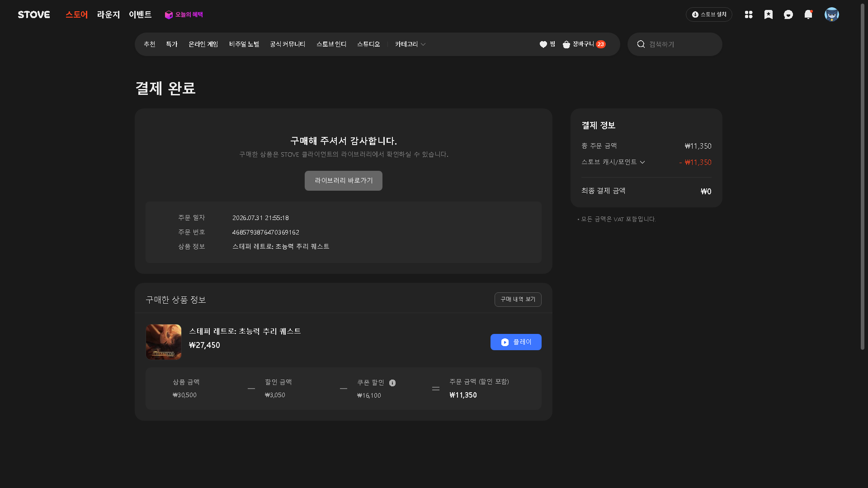Select the order number 4685793876470369162
This screenshot has height=488, width=868.
pos(266,232)
